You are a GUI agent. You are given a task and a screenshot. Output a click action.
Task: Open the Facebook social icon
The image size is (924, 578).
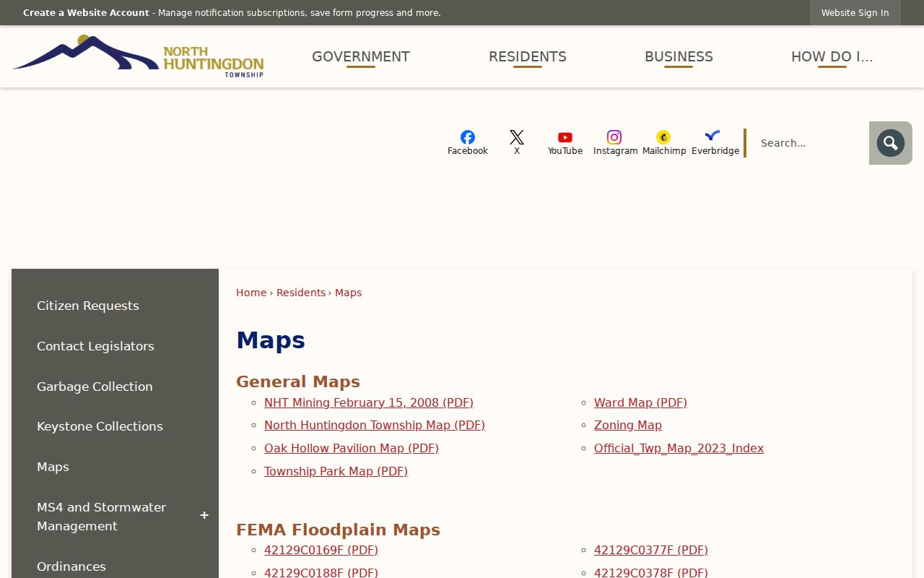pos(468,142)
